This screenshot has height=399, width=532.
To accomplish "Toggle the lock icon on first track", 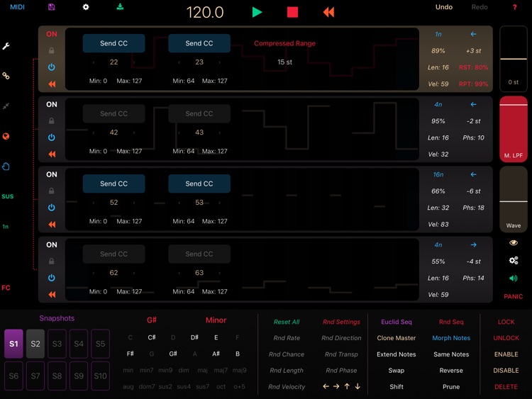I will tap(51, 50).
